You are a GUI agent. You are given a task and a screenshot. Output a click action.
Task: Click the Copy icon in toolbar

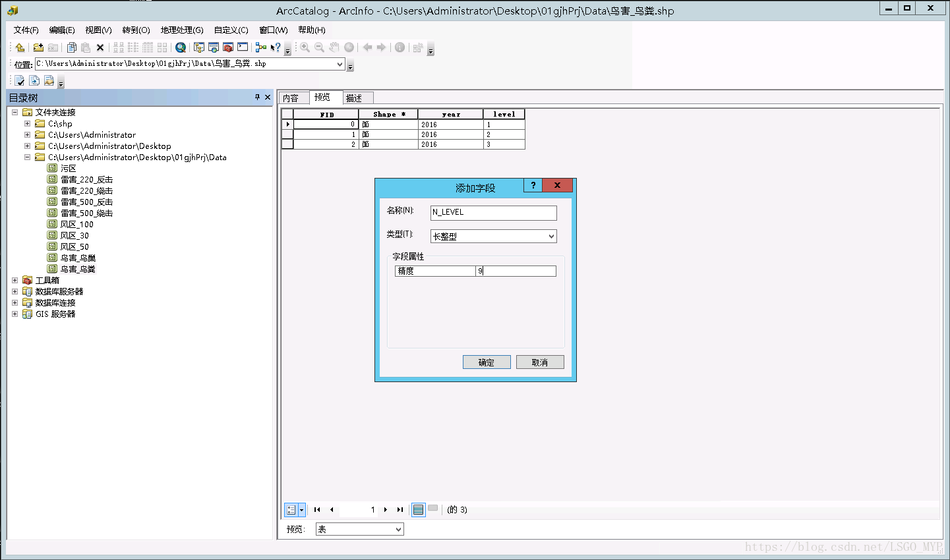[x=72, y=47]
